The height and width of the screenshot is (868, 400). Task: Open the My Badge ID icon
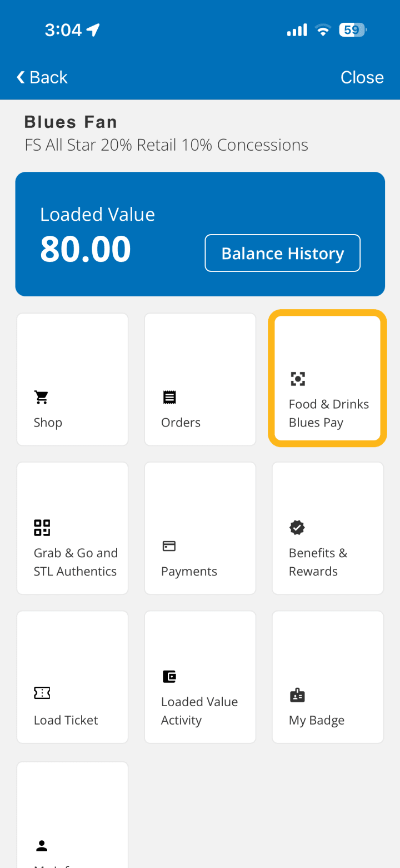pos(297,695)
